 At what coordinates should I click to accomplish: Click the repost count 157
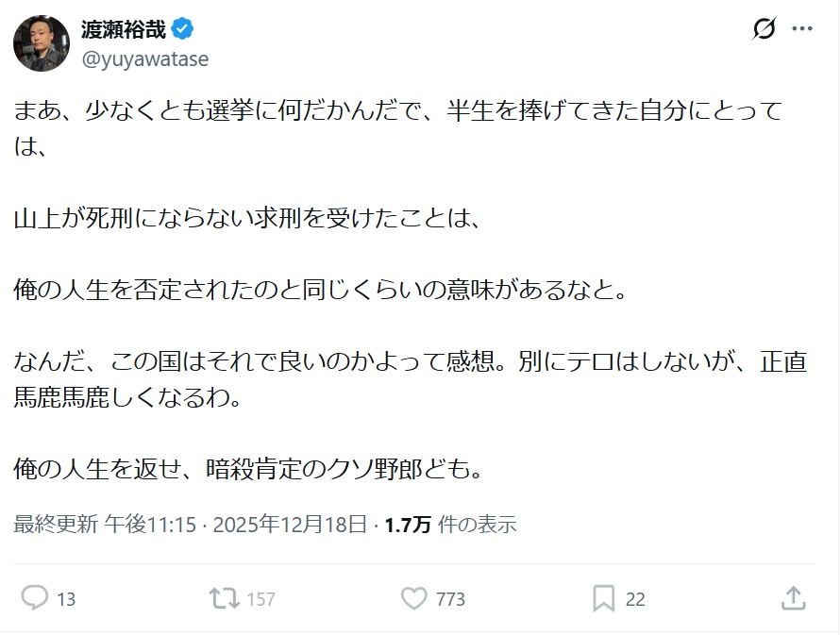coord(260,599)
